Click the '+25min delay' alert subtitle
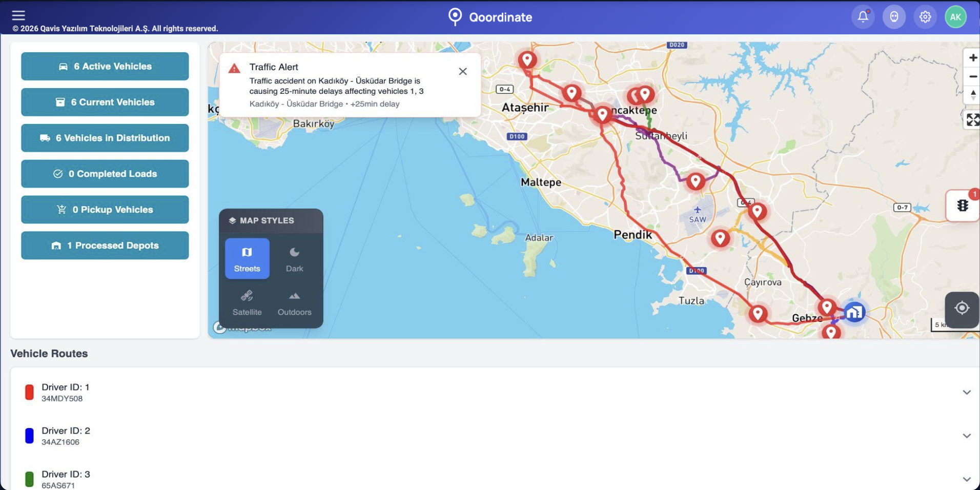980x490 pixels. point(375,104)
